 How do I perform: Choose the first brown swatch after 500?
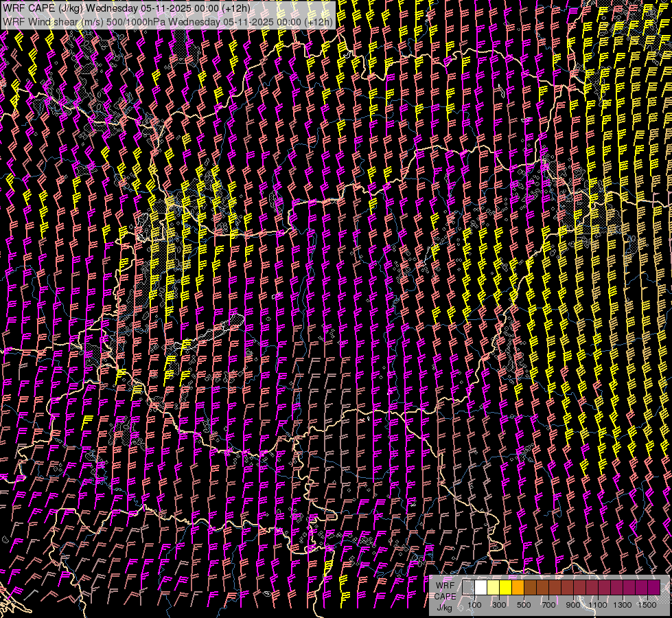click(x=530, y=587)
